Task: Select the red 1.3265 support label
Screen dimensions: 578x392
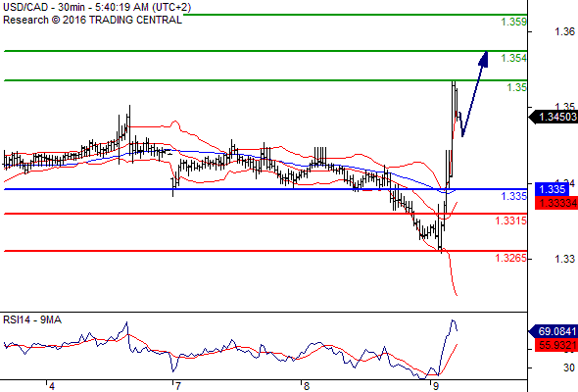Action: coord(511,258)
